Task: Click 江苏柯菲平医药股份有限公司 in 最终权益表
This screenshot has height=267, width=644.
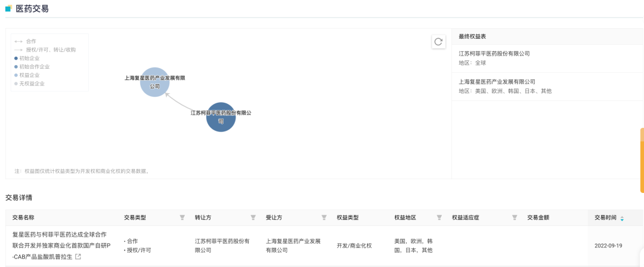Action: pyautogui.click(x=494, y=54)
